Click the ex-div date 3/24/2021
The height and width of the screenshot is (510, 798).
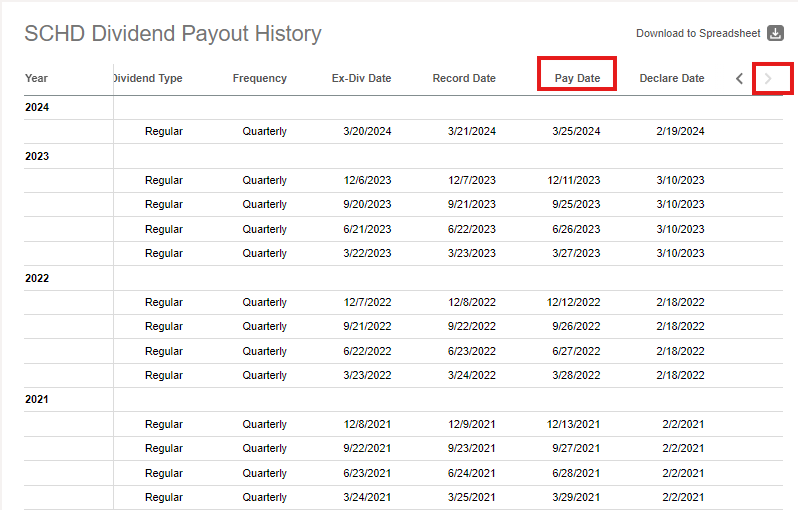point(367,497)
